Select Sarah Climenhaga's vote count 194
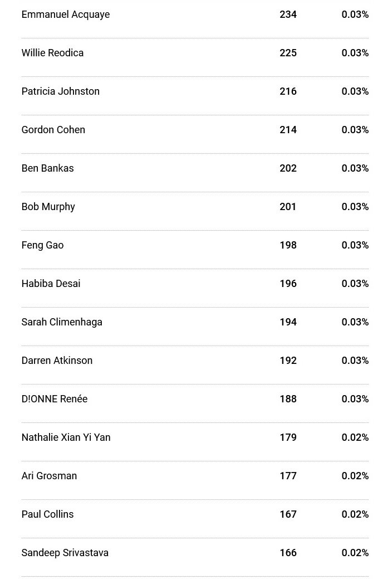392x579 pixels. click(x=288, y=322)
